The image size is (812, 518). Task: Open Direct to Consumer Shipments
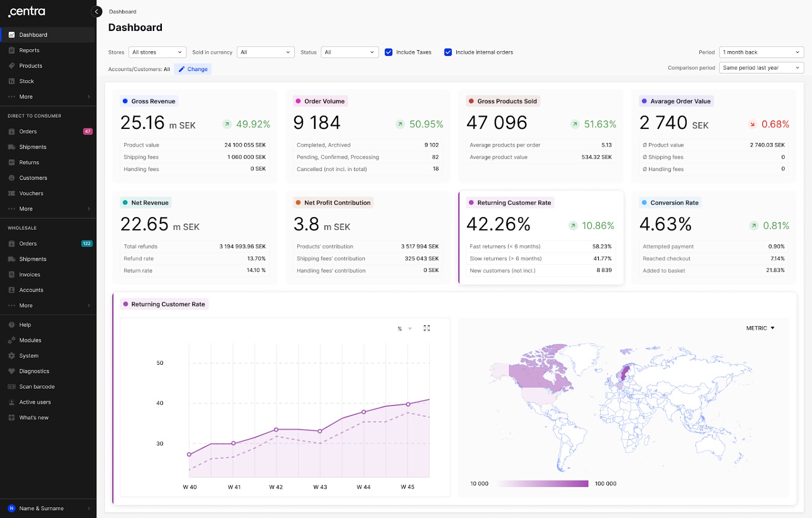tap(48, 147)
